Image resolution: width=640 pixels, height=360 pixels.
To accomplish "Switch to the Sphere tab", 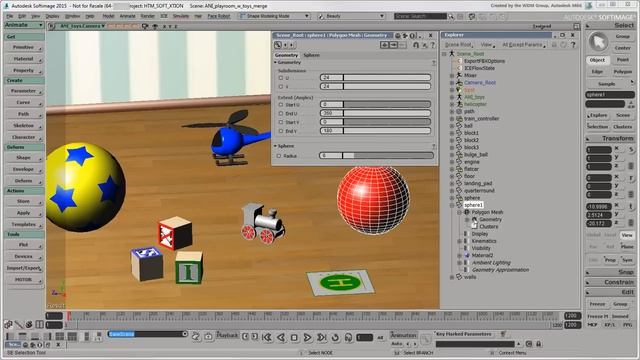I will coord(311,55).
